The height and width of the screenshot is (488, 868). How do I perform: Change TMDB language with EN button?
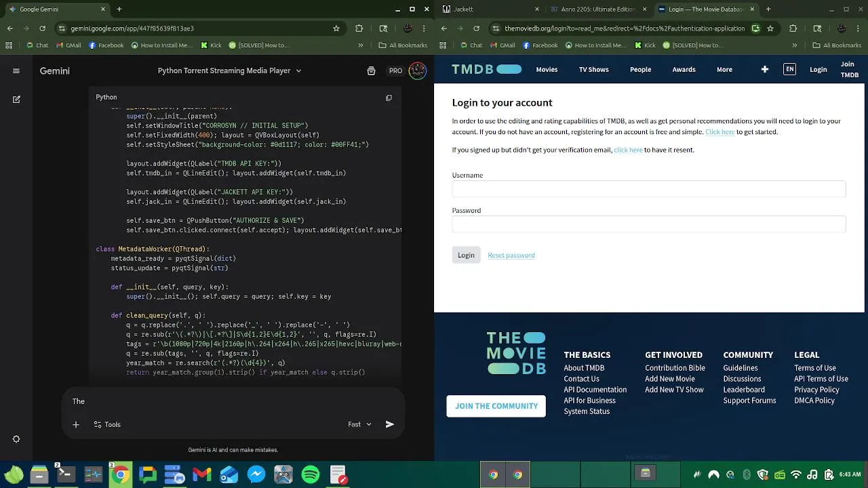789,69
